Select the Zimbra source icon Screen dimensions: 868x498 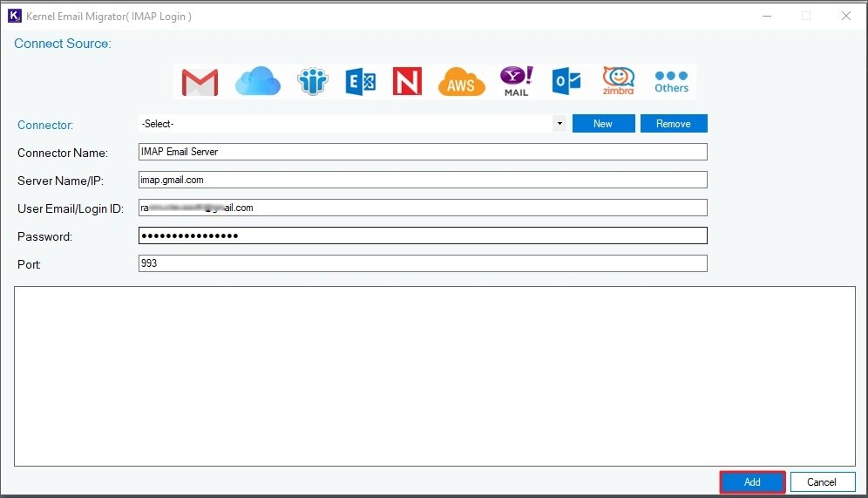618,81
